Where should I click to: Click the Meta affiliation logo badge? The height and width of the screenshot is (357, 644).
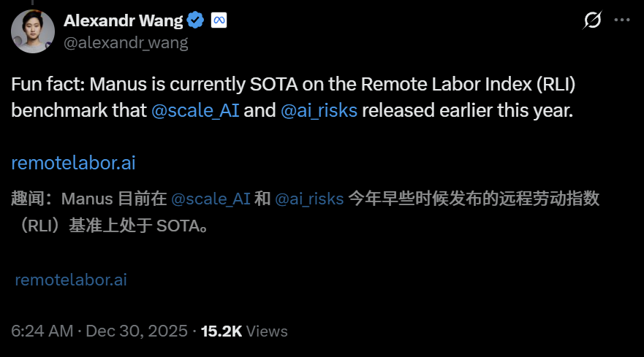tap(219, 20)
